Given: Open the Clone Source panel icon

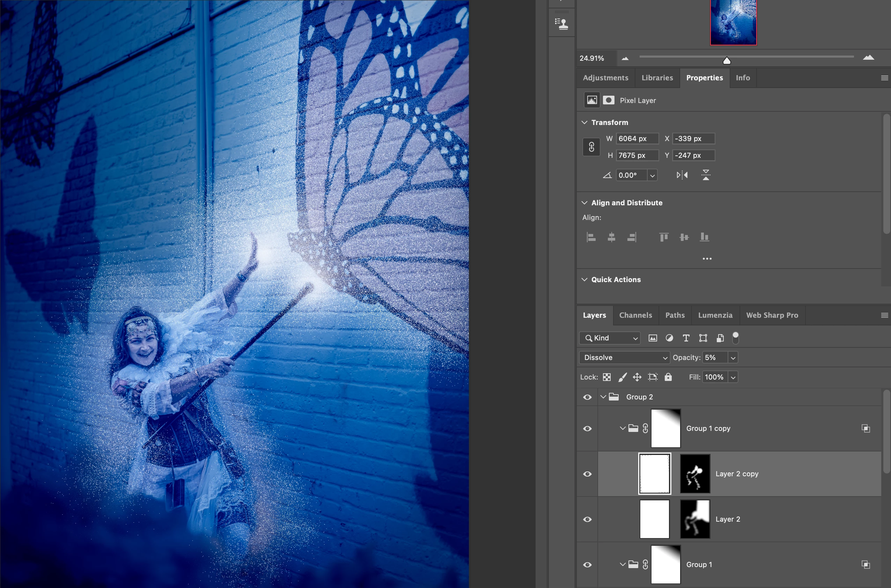Looking at the screenshot, I should point(561,24).
